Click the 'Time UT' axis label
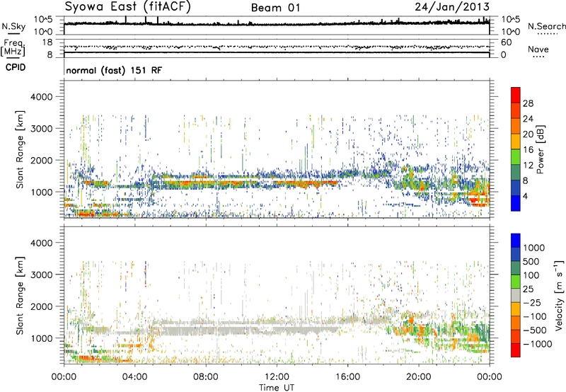 click(277, 388)
